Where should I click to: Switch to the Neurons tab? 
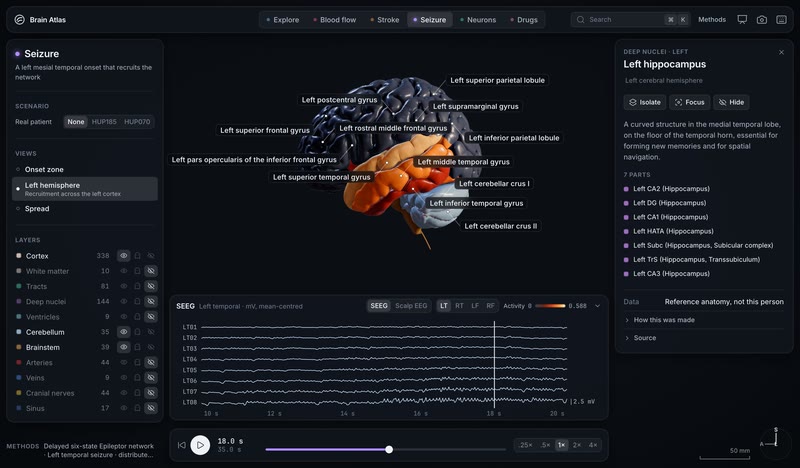tap(478, 20)
